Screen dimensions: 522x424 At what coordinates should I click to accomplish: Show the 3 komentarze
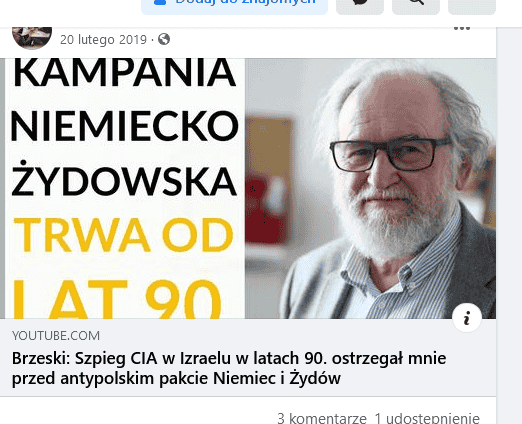322,418
